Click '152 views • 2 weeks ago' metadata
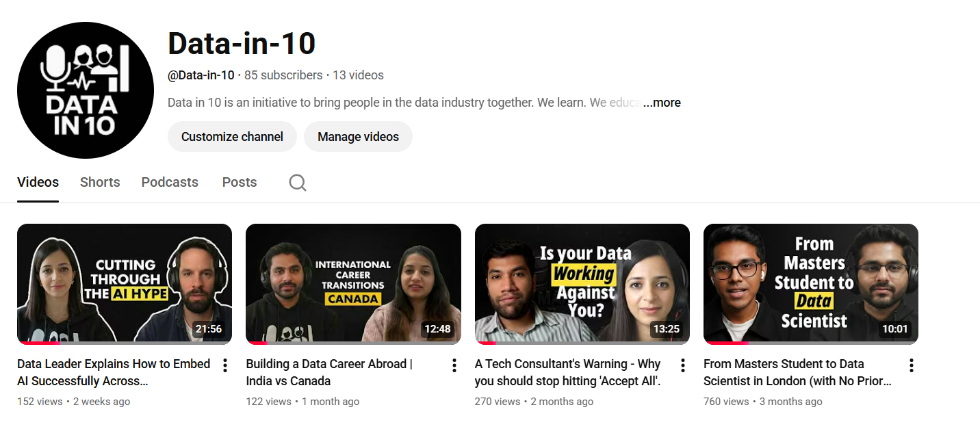This screenshot has height=442, width=980. click(73, 402)
